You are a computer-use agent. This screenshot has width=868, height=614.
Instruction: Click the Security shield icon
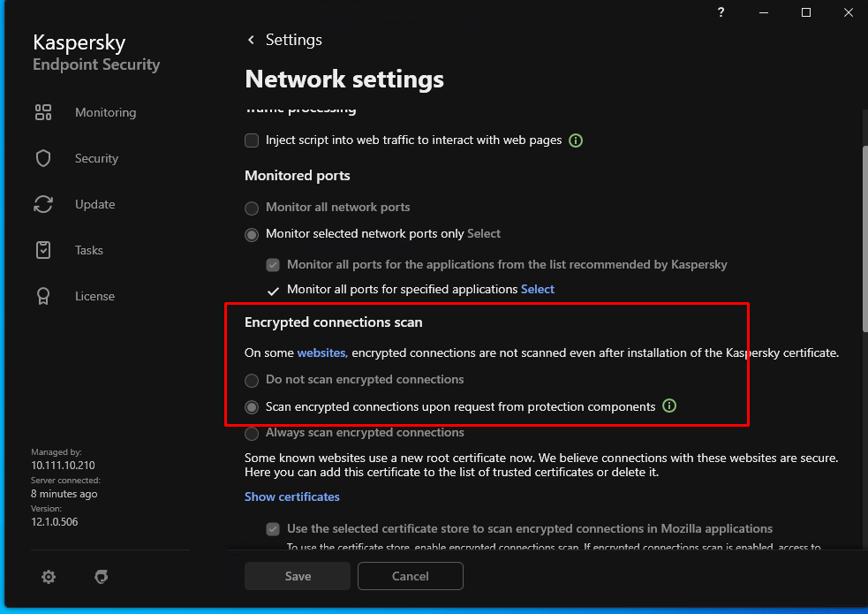(x=43, y=158)
